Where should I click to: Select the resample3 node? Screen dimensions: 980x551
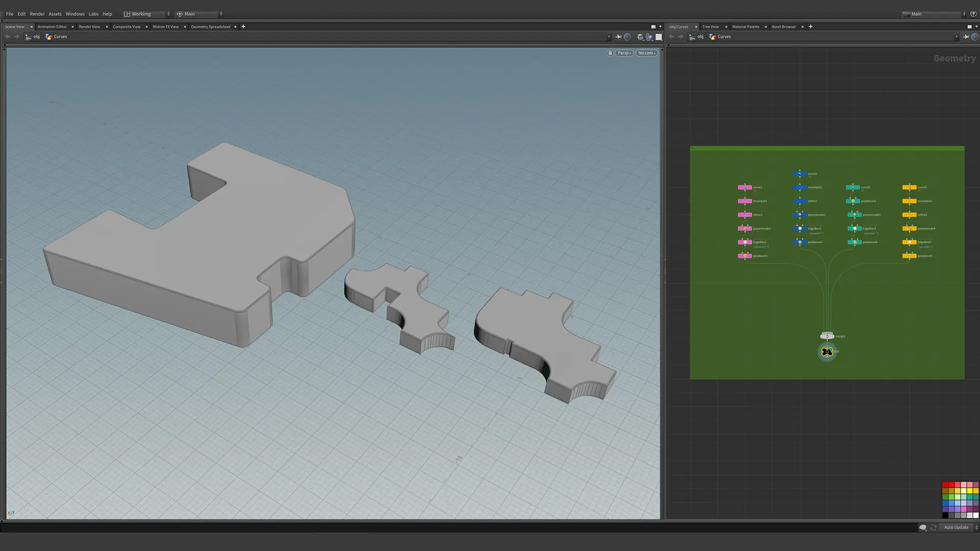[x=910, y=201]
